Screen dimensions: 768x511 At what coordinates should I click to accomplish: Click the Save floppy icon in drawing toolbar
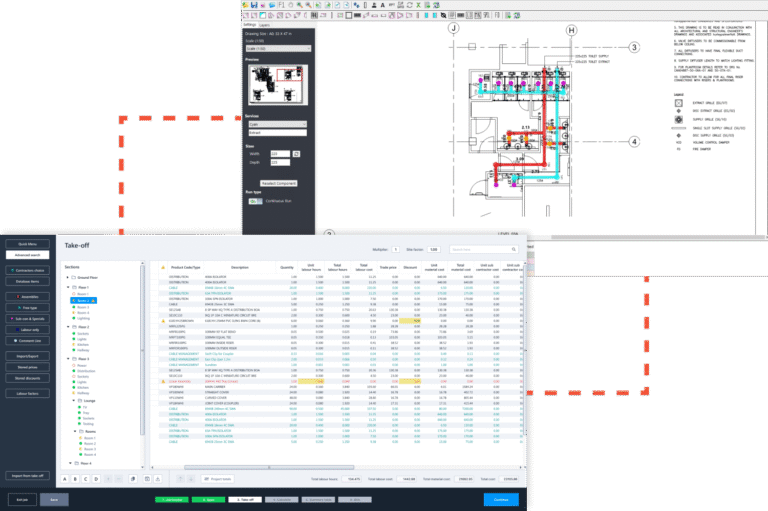(254, 5)
